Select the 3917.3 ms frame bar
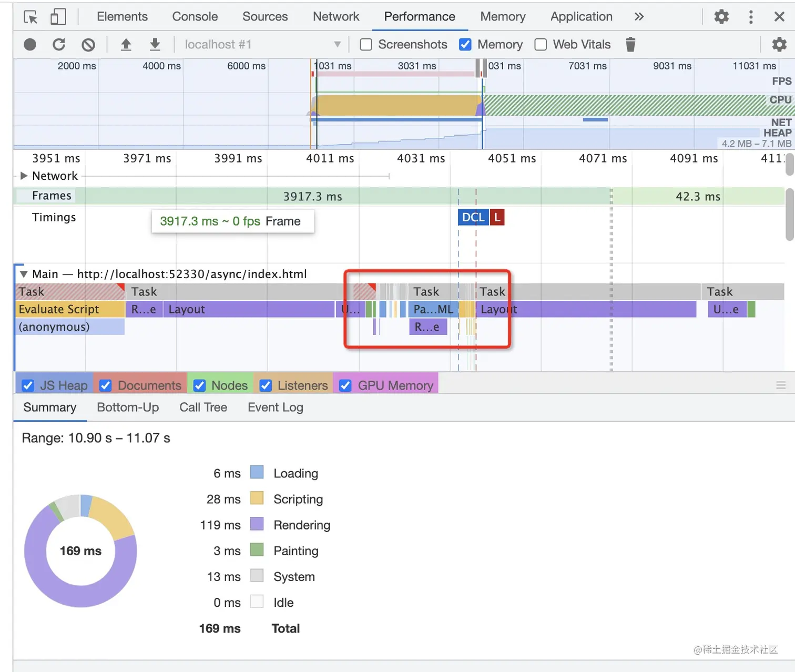The image size is (795, 672). [312, 196]
